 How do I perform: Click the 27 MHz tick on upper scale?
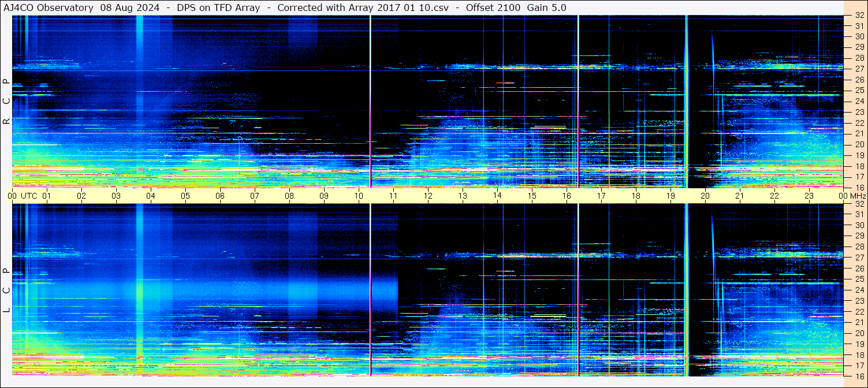(859, 69)
